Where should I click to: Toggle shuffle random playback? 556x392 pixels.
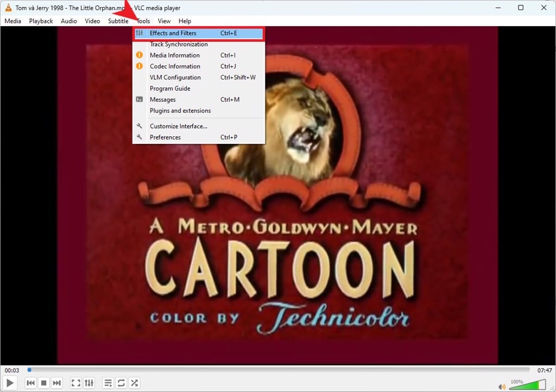135,383
